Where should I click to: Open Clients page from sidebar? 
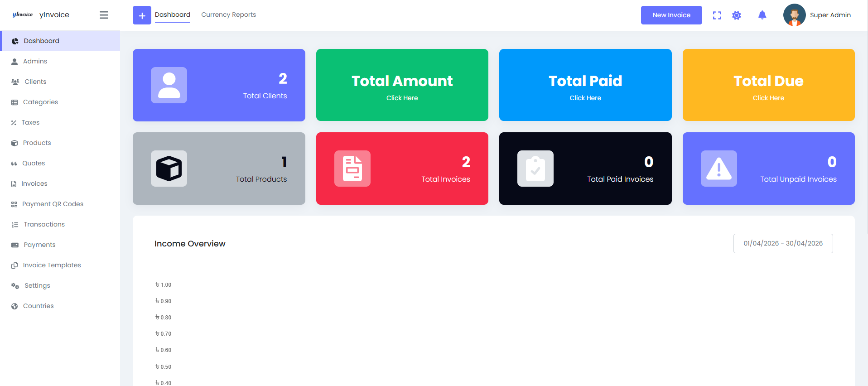pos(60,82)
